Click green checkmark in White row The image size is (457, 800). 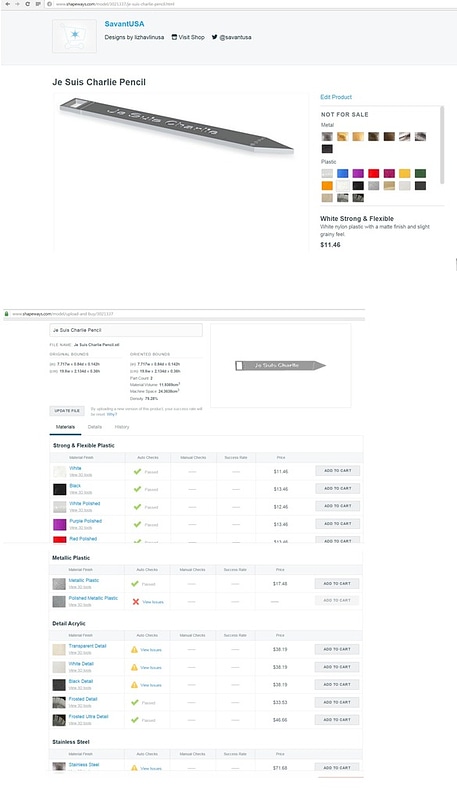pos(137,471)
